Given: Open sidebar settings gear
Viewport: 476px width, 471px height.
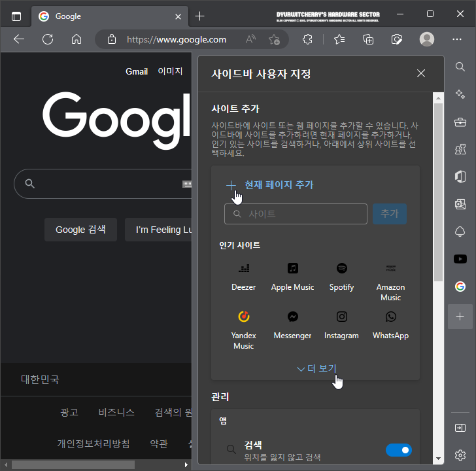Looking at the screenshot, I should point(460,455).
